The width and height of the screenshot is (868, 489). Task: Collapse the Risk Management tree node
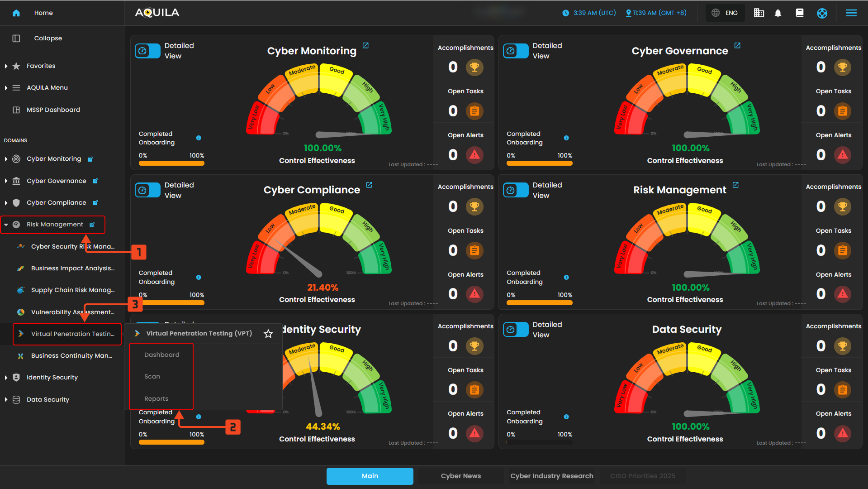click(6, 225)
